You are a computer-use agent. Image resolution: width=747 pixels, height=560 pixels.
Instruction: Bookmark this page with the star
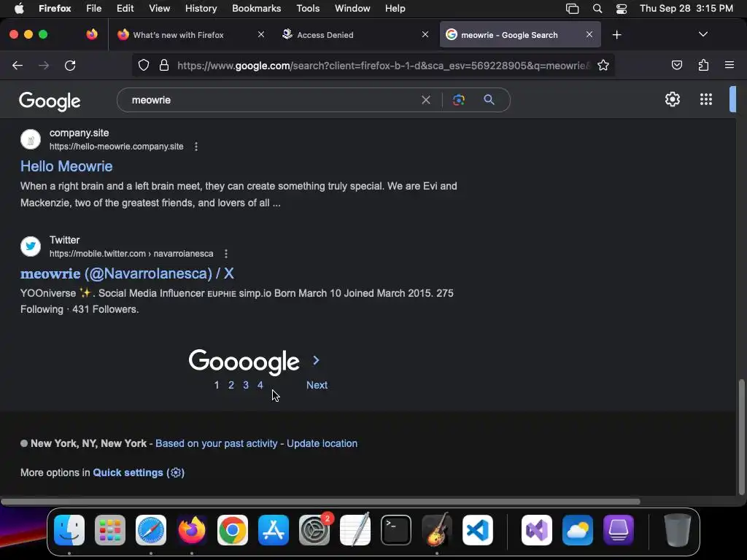603,65
